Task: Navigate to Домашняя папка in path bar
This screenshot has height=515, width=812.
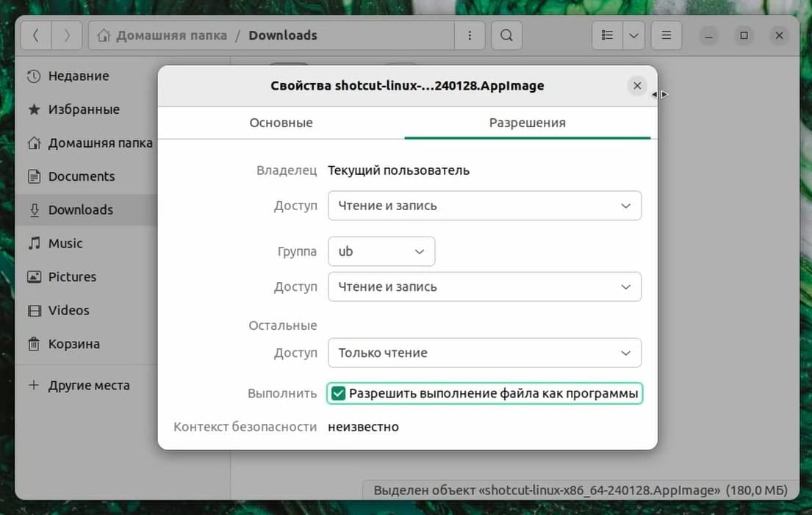Action: click(171, 35)
